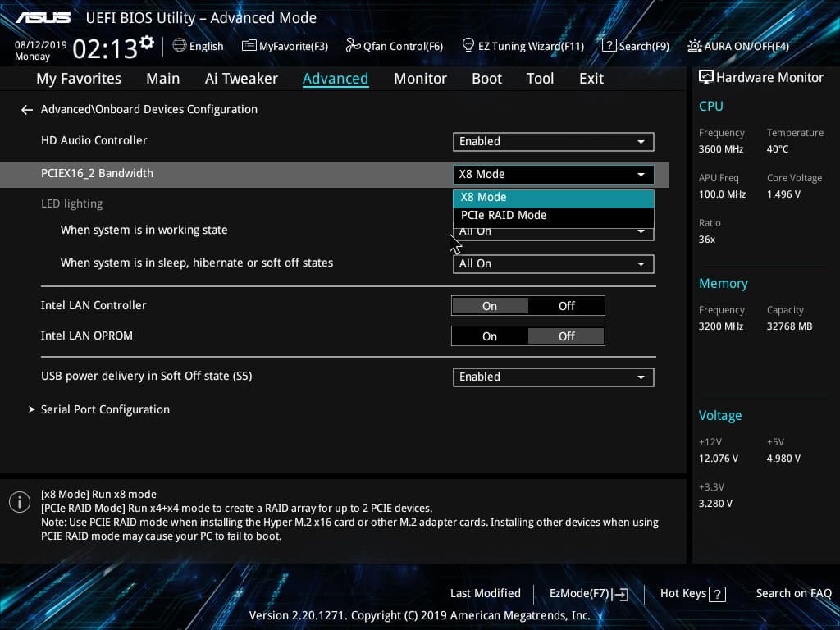Screen dimensions: 840x630
Task: Open the Search(F9) question icon
Action: (609, 46)
